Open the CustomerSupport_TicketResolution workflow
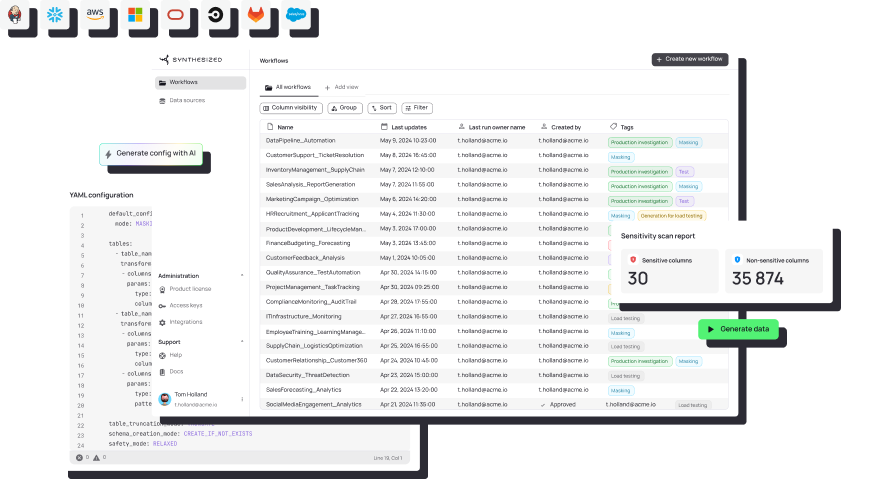Viewport: 892px width, 480px height. (x=315, y=155)
